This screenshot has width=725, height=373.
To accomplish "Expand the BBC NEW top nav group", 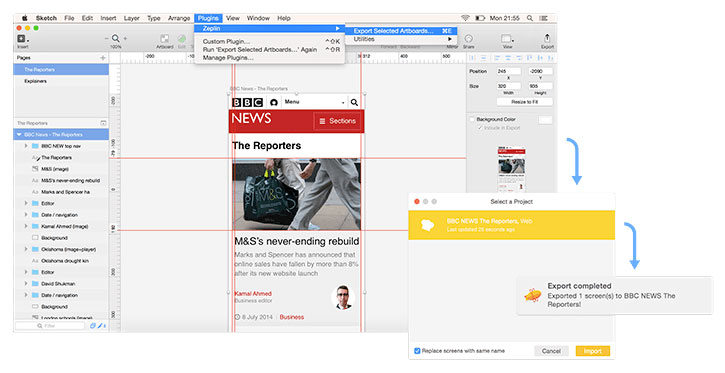I will tap(26, 146).
